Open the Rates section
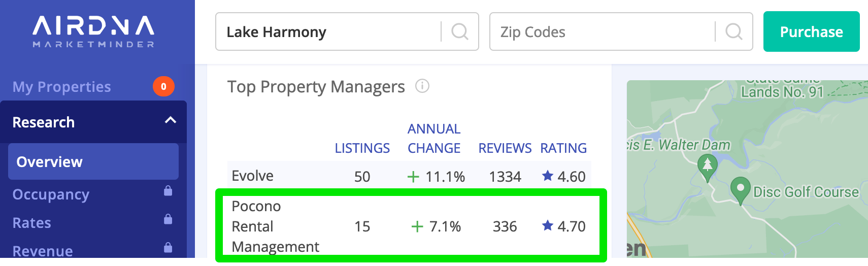Viewport: 868px width, 266px height. (x=32, y=223)
